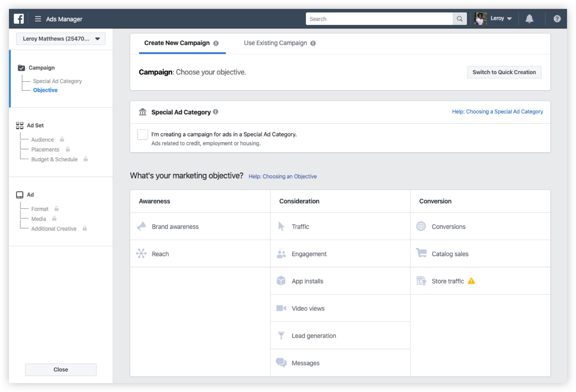The image size is (576, 392).
Task: Click the Ad Set heading in sidebar
Action: tap(35, 125)
